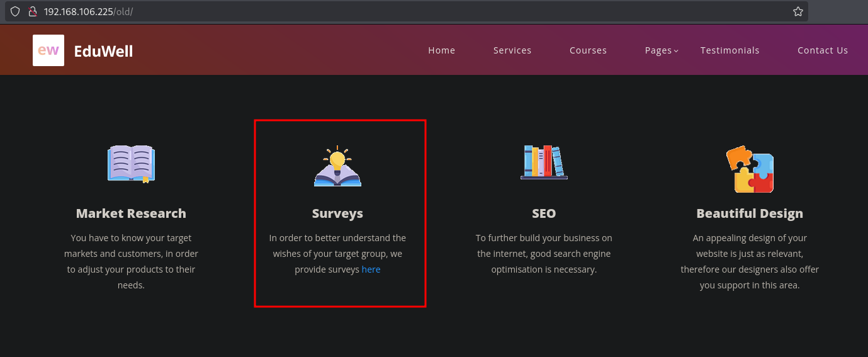Follow the 'here' link for surveys
The width and height of the screenshot is (868, 357).
371,269
